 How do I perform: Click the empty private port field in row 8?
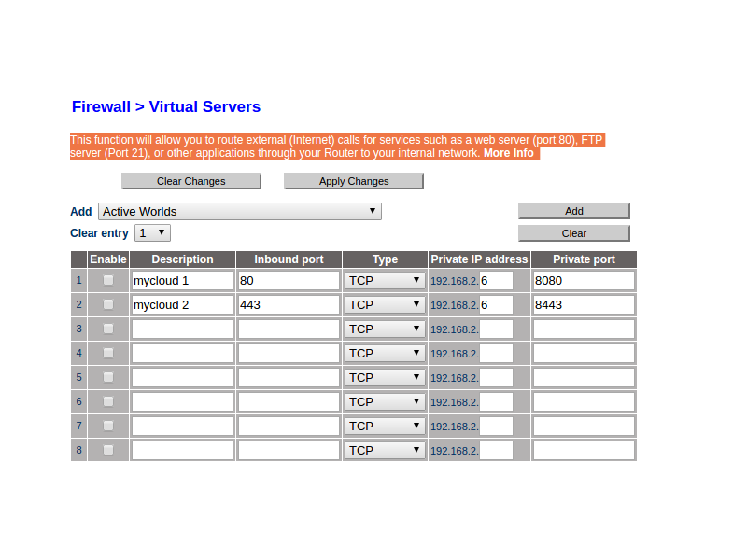[x=584, y=451]
